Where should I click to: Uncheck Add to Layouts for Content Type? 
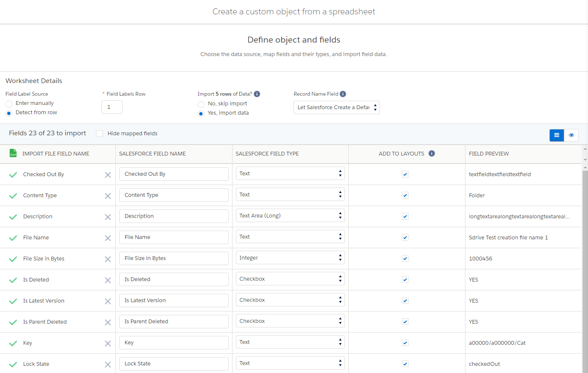(x=405, y=195)
